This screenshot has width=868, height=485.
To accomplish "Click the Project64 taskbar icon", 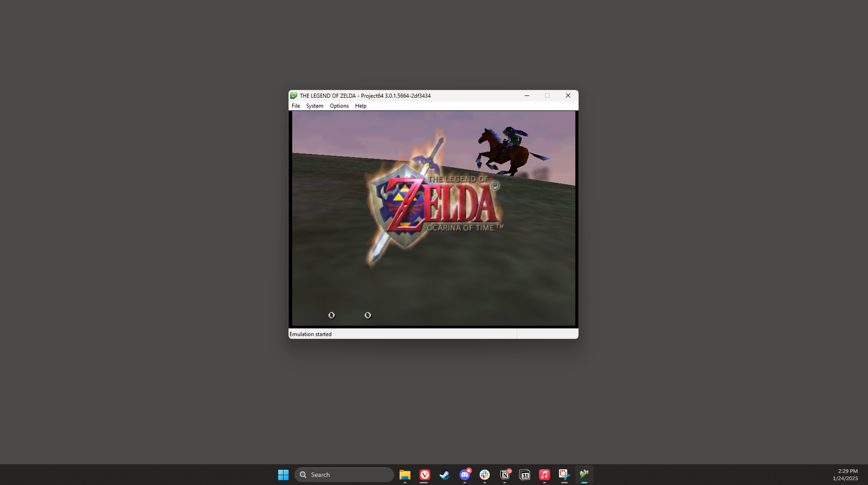I will pyautogui.click(x=584, y=475).
